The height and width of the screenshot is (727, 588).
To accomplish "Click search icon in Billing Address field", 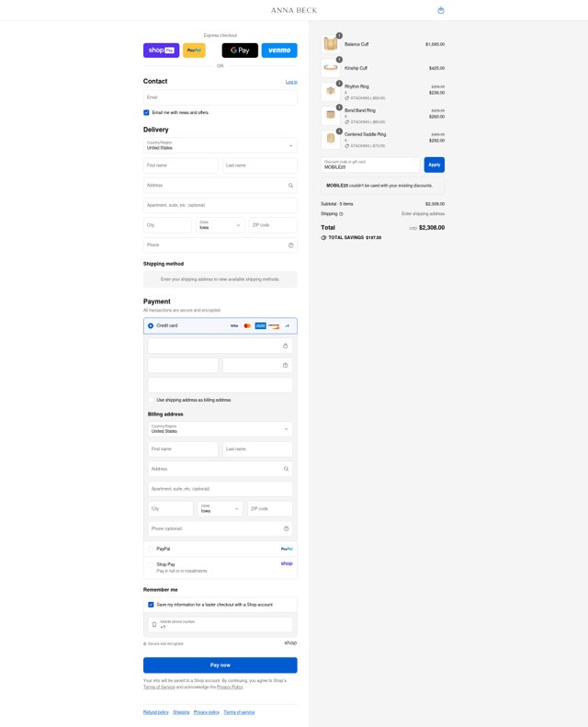I will point(286,469).
